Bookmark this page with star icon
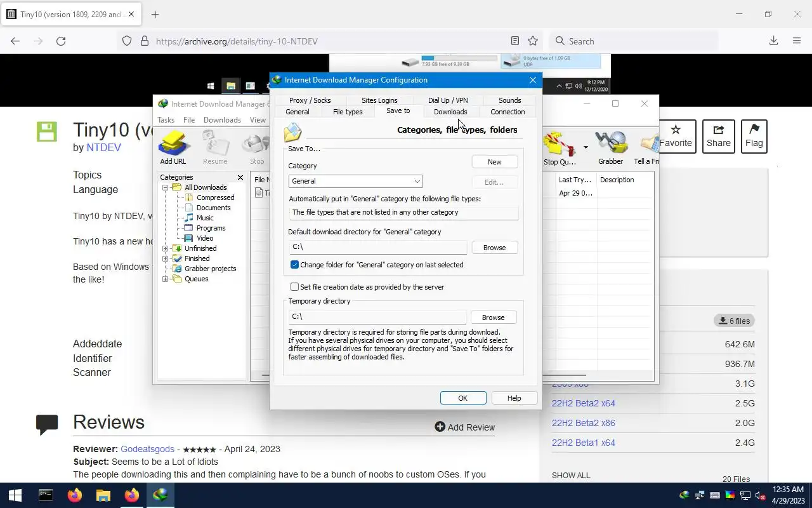 [533, 41]
